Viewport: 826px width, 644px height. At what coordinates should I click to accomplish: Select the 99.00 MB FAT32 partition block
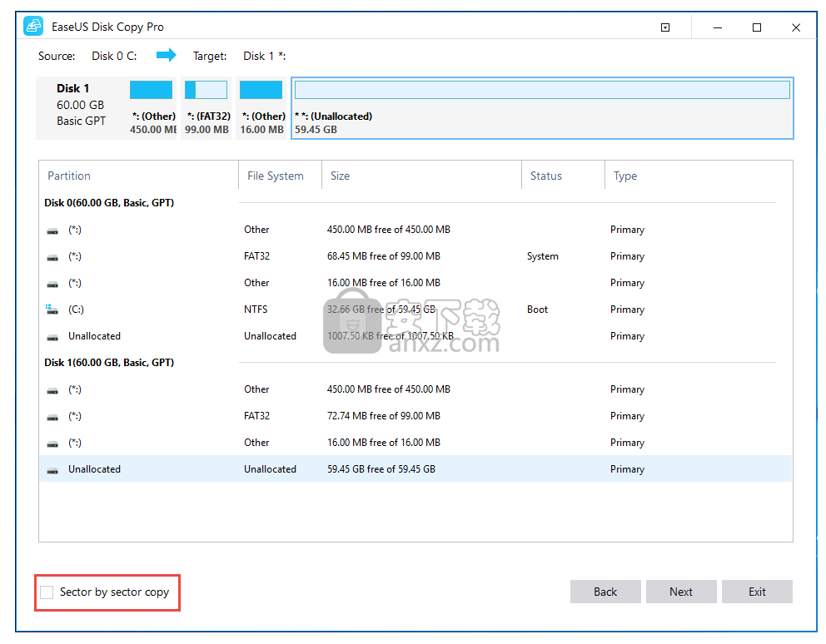coord(206,108)
